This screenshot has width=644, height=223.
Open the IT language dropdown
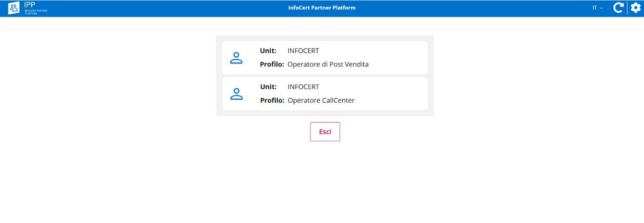(x=598, y=8)
